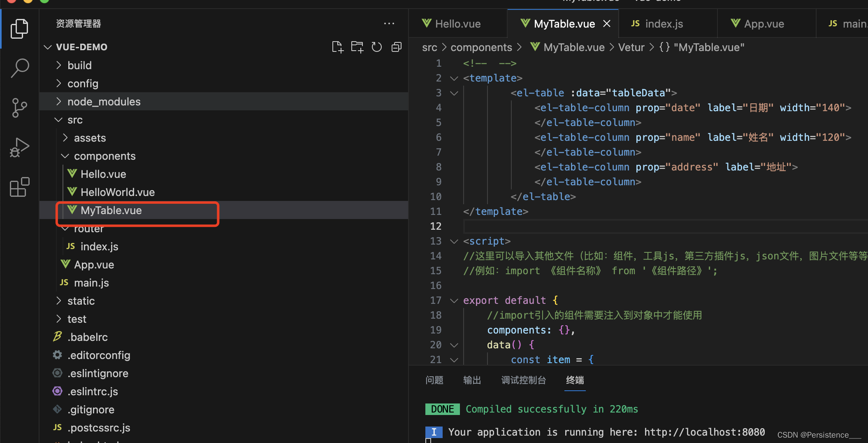The width and height of the screenshot is (868, 443).
Task: Open the .gitignore file
Action: click(224, 409)
